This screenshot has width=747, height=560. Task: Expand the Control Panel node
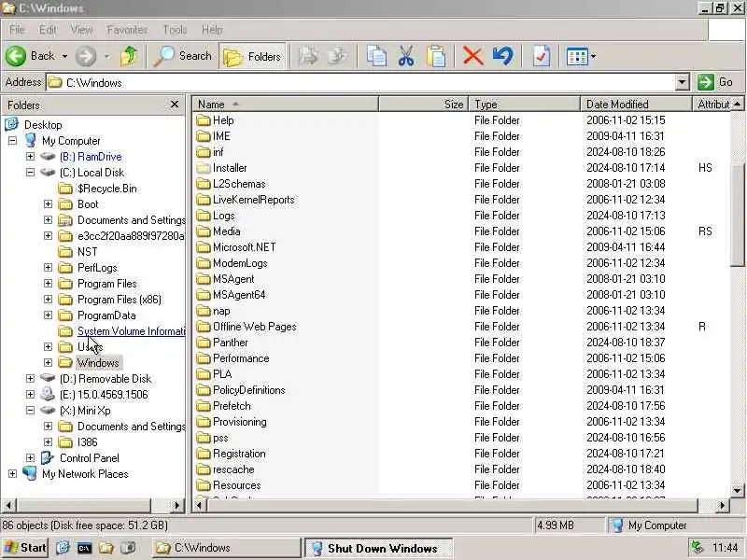click(30, 458)
